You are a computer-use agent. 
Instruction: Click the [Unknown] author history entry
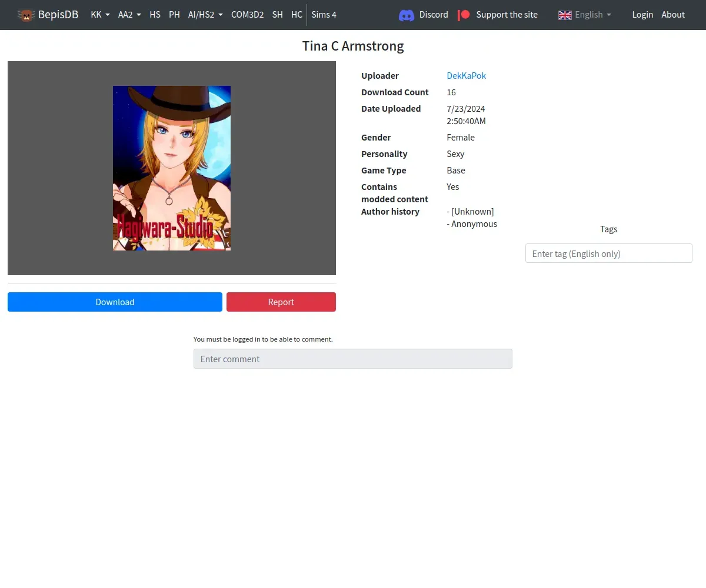tap(471, 212)
